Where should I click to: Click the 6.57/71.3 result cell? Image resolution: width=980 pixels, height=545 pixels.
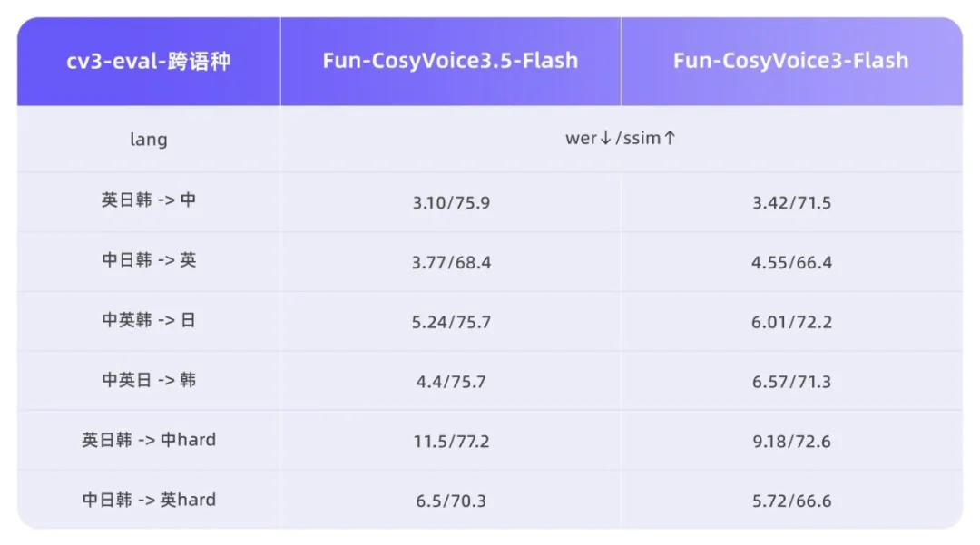click(790, 382)
